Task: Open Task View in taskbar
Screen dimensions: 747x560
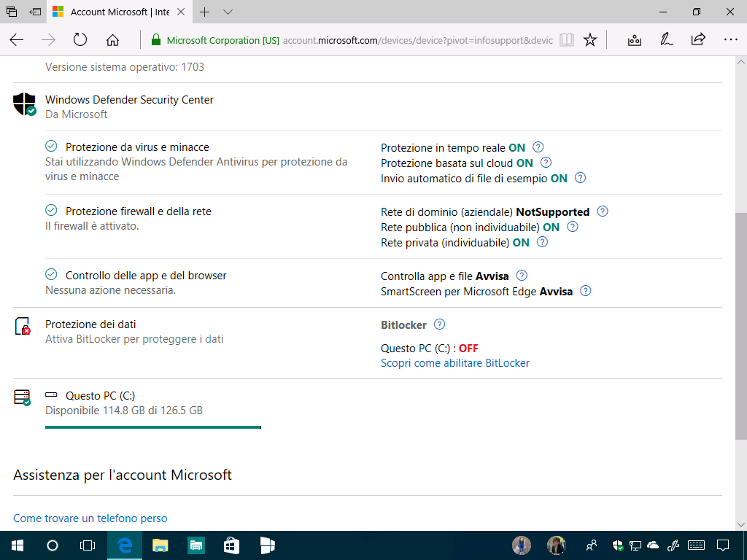Action: [88, 545]
